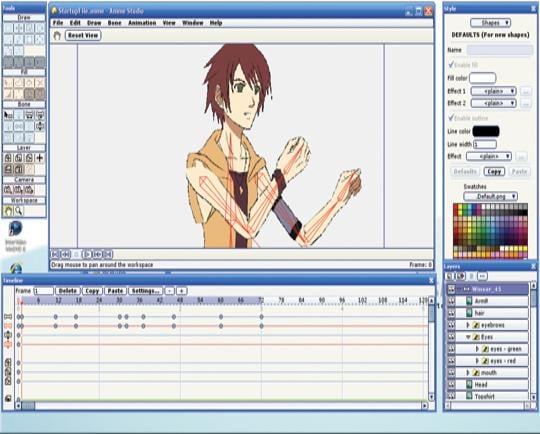Click vector layer icon beside hair
The image size is (540, 434).
tap(469, 313)
